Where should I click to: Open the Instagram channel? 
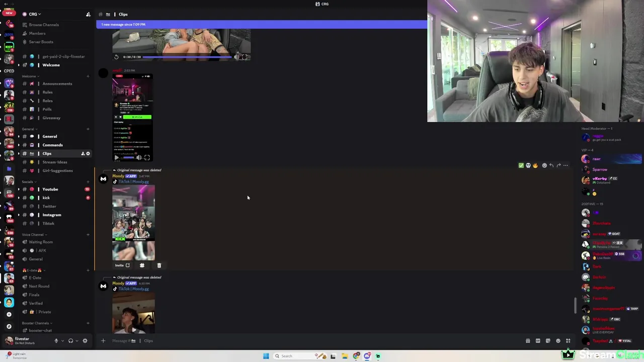coord(51,215)
